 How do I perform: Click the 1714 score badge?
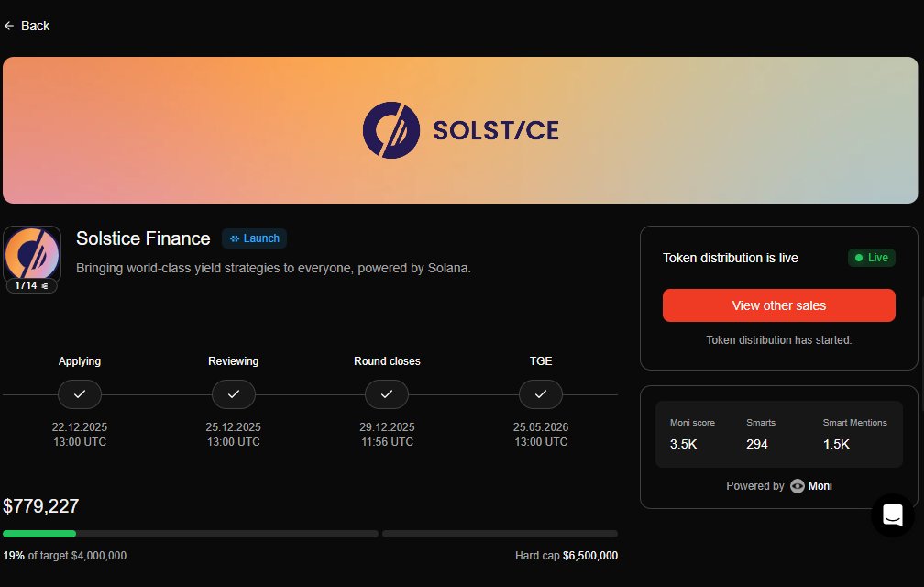tap(32, 285)
